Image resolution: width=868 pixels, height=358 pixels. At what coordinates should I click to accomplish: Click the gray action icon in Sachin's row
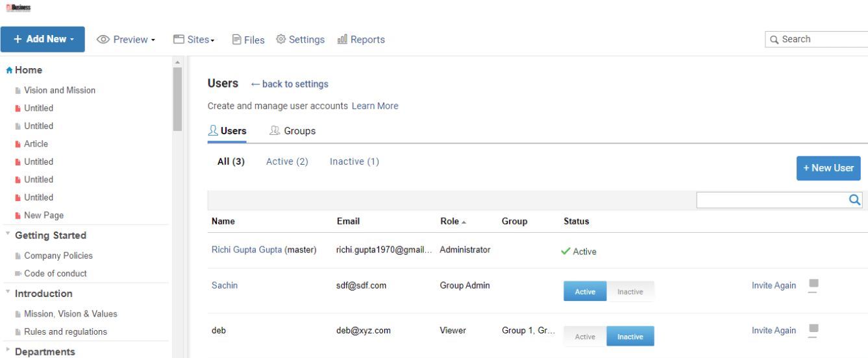813,285
